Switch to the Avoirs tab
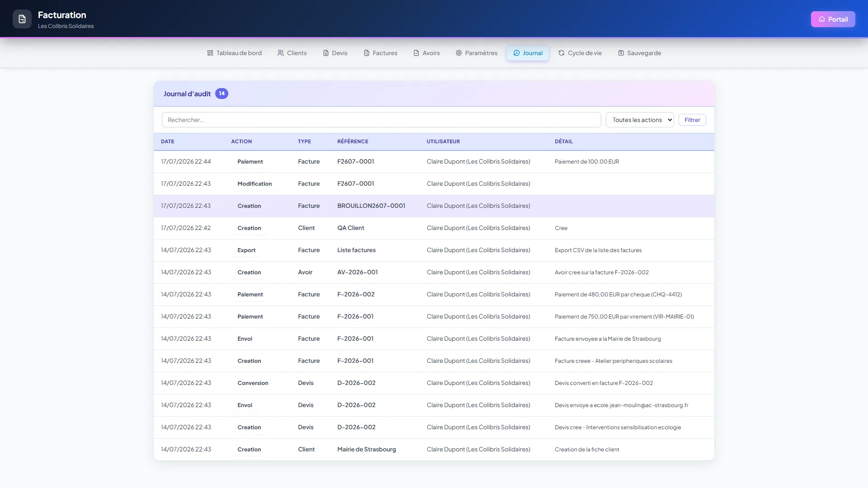Viewport: 868px width, 488px height. [x=426, y=53]
